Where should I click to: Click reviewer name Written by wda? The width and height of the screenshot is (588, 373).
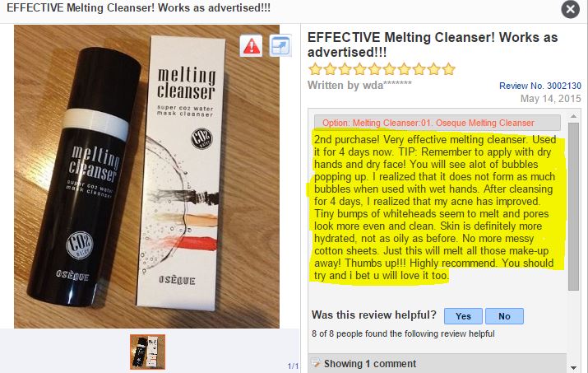pos(359,86)
